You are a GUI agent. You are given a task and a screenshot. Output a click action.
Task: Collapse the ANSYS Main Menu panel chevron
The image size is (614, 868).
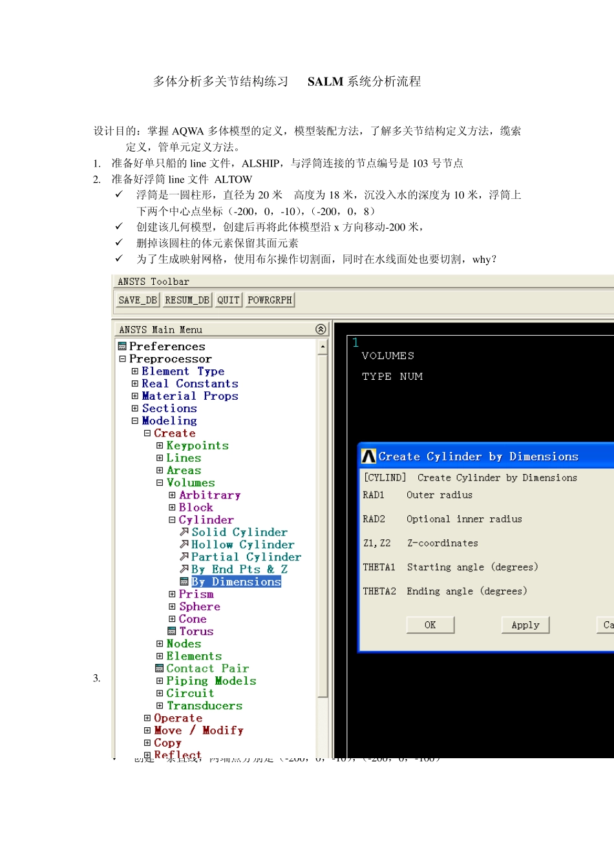pyautogui.click(x=321, y=329)
